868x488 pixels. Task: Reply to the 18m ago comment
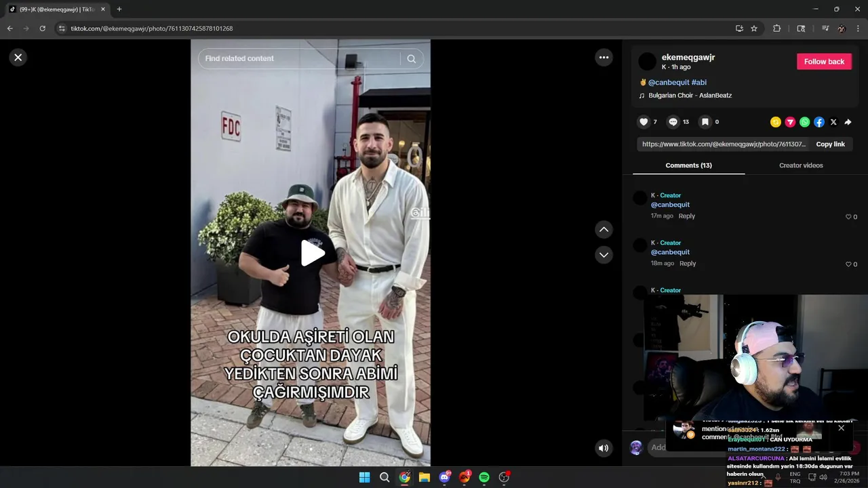click(688, 264)
